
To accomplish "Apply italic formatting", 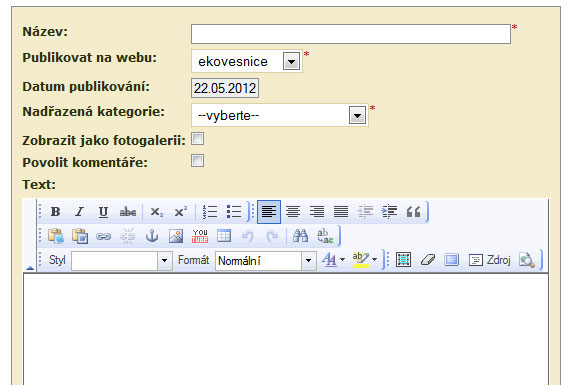I will coord(79,212).
